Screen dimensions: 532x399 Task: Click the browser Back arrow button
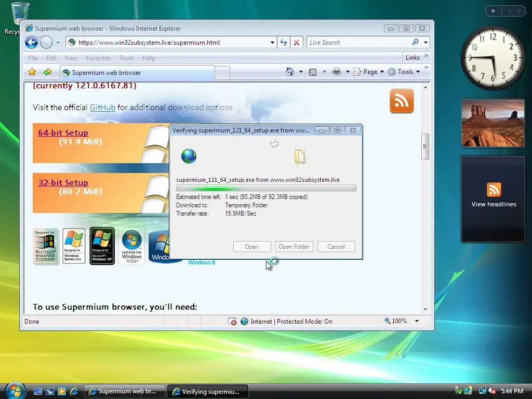31,43
